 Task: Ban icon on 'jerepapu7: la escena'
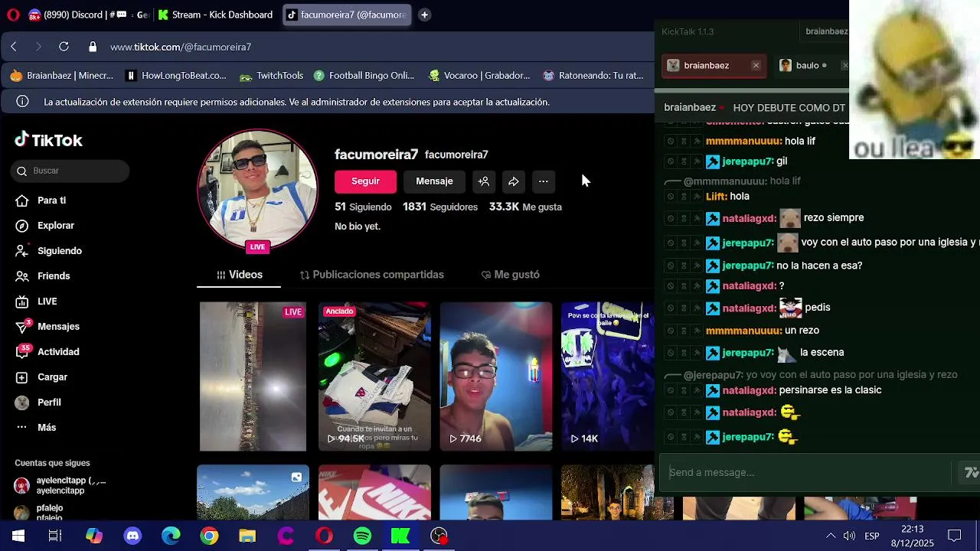pyautogui.click(x=670, y=353)
